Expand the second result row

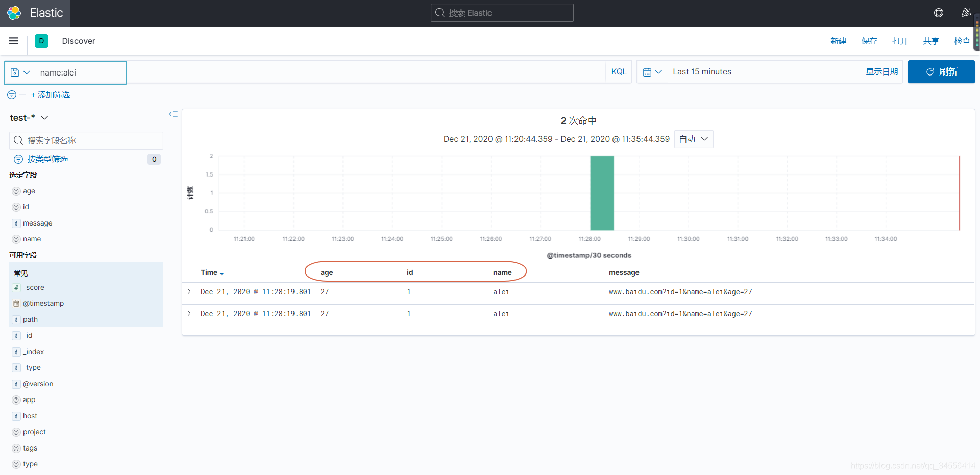coord(189,313)
